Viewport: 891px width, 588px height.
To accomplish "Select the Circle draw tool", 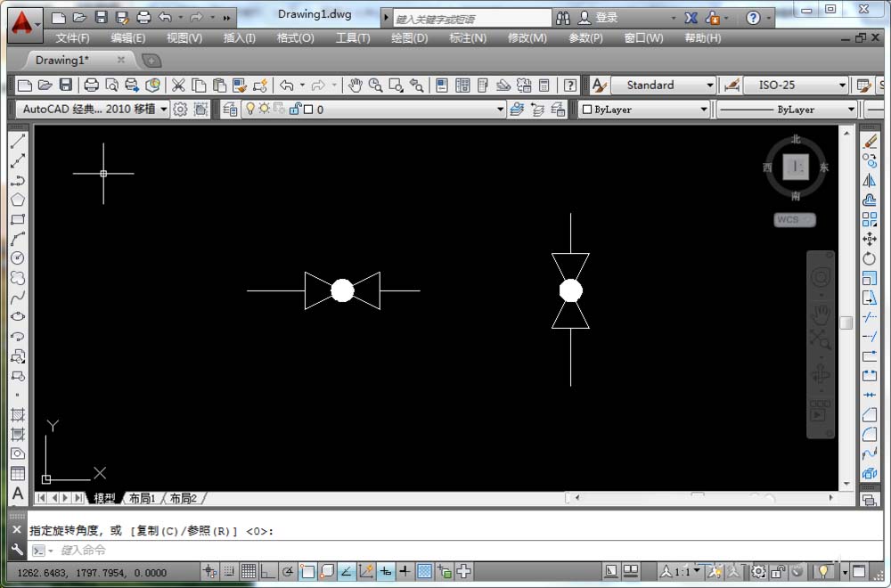I will (18, 258).
